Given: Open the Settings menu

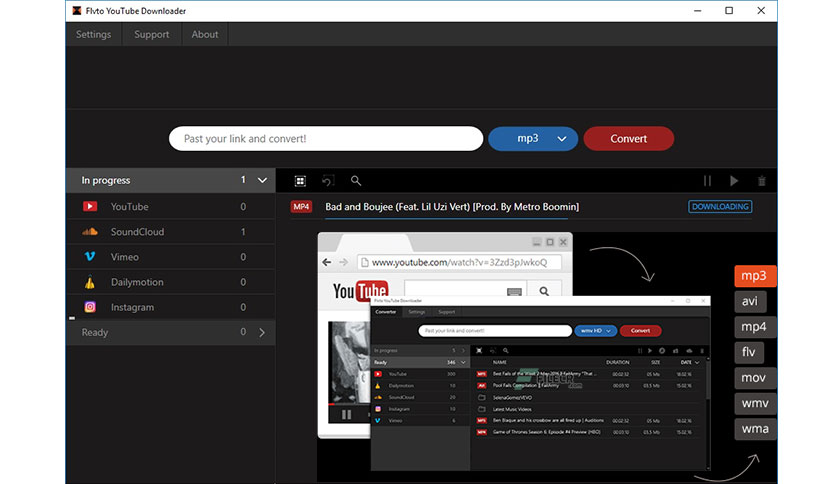Looking at the screenshot, I should point(94,34).
